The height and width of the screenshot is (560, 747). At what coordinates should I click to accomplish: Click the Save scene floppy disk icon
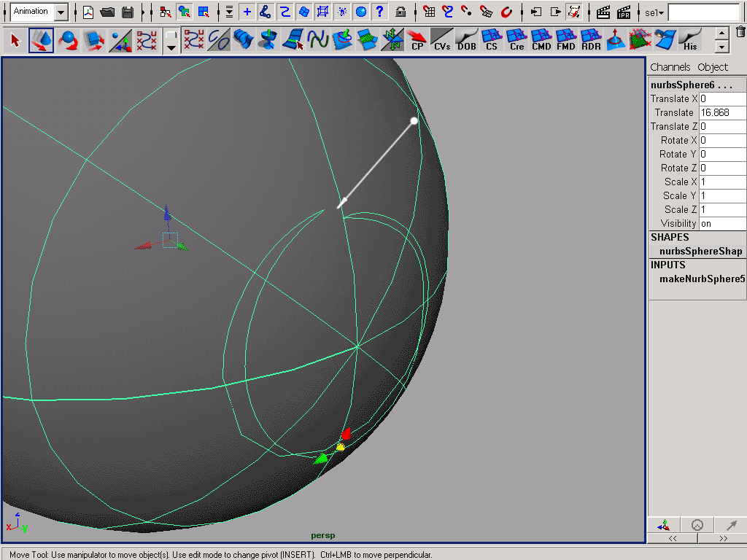pos(128,12)
